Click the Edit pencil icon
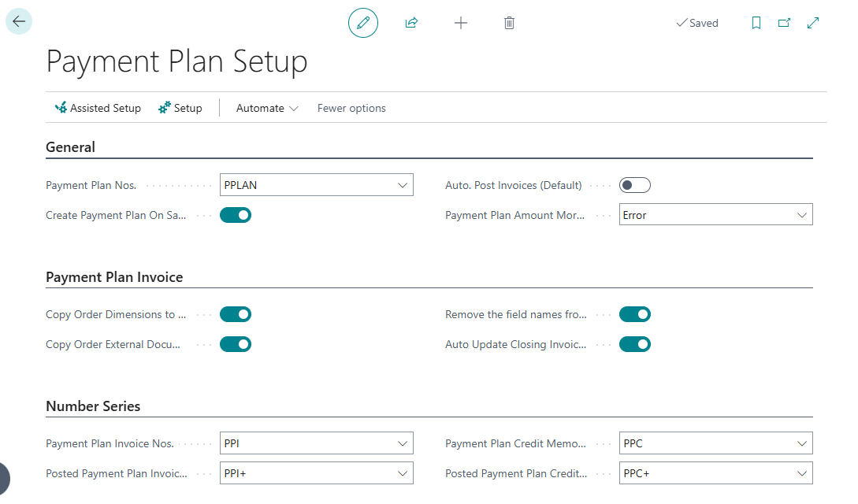The image size is (858, 504). [362, 23]
